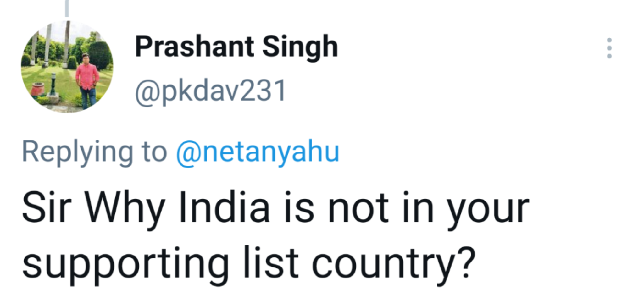Click the word "Sir" starting the tweet
This screenshot has width=644, height=292.
(47, 208)
